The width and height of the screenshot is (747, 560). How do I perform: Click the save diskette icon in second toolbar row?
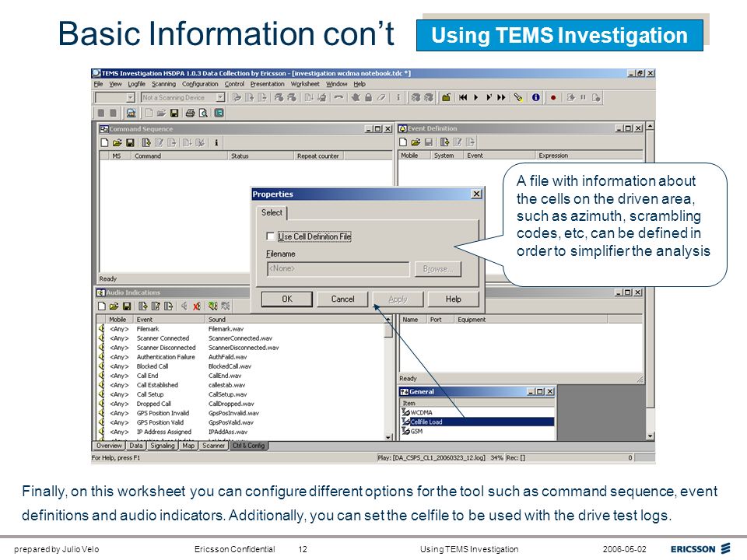coord(174,114)
